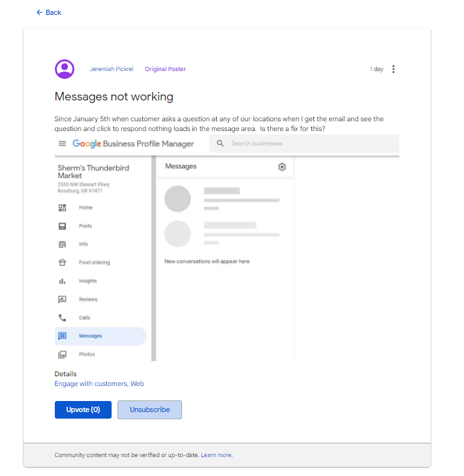This screenshot has height=476, width=464.
Task: Click Jeremiah Pickrel's purple profile avatar
Action: tap(65, 69)
